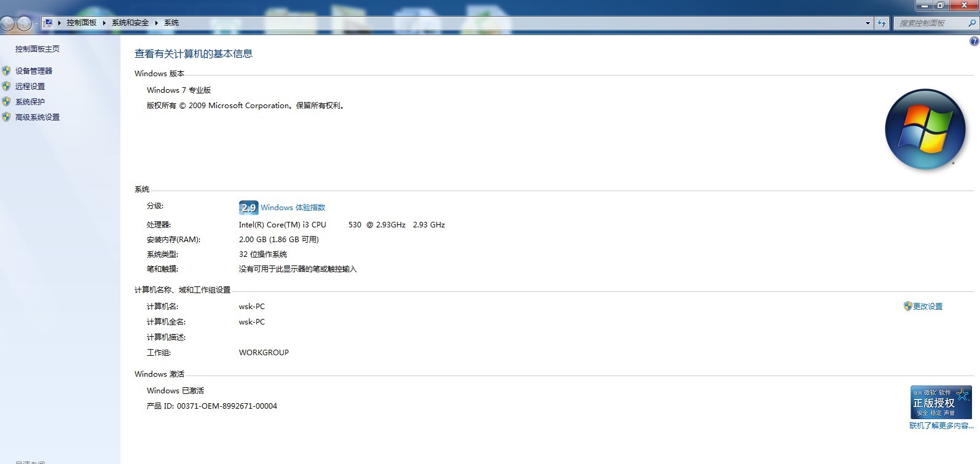Click the magnifier icon in search box
Screen dimensions: 980x464
972,23
